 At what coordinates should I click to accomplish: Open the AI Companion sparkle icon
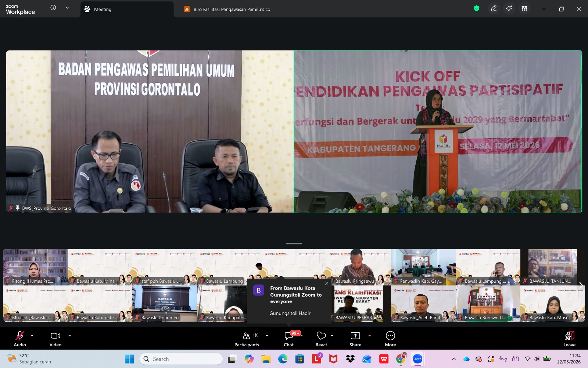(509, 8)
